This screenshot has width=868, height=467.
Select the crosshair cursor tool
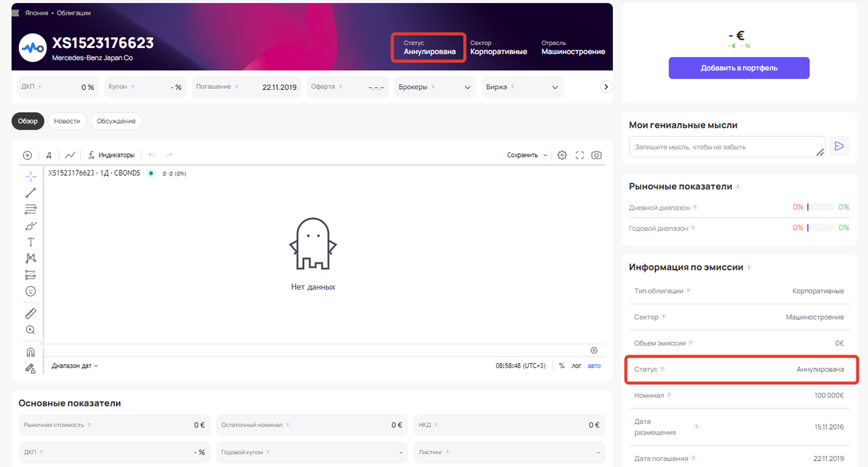[x=31, y=176]
